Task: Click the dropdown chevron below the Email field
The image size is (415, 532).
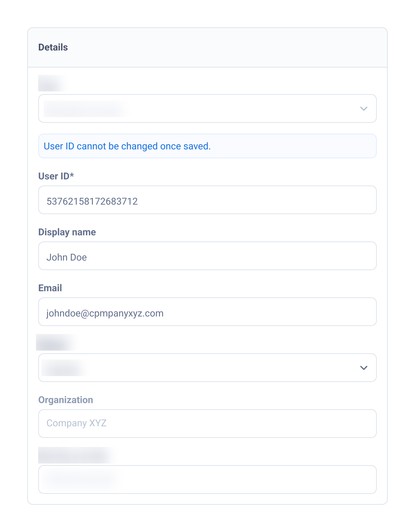Action: pos(363,368)
